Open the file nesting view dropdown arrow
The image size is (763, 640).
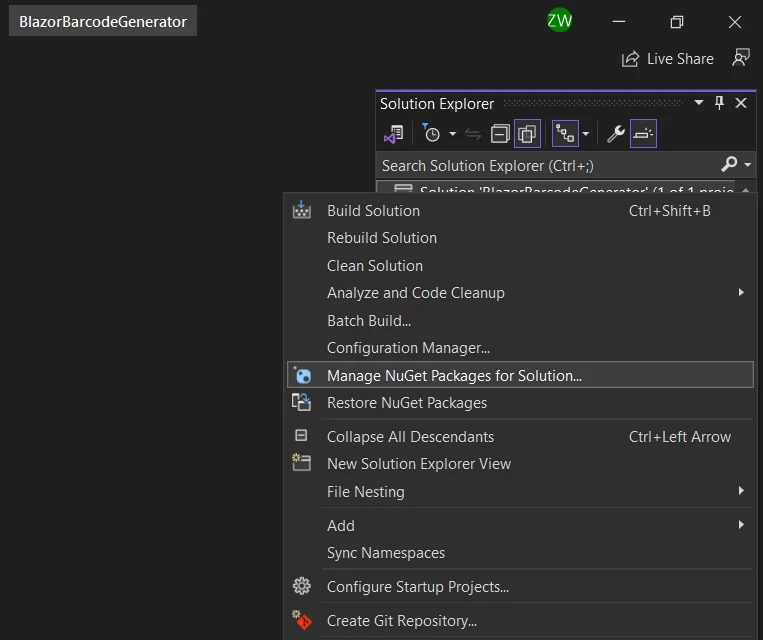[585, 134]
